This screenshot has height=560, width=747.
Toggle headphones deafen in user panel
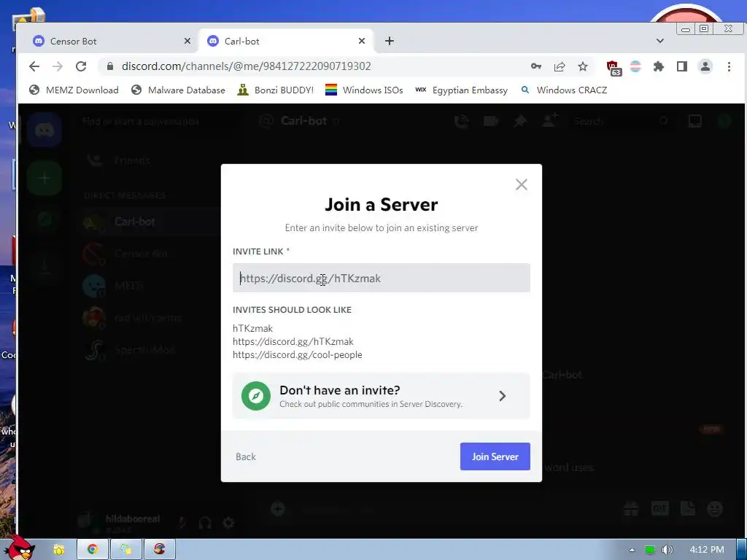pyautogui.click(x=205, y=523)
